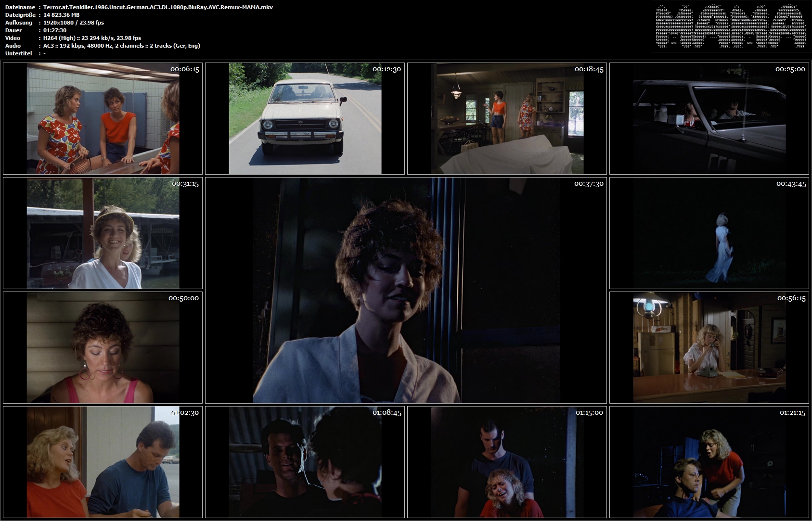Open the thumbnail at timestamp 00:50:00
The image size is (812, 521).
(x=103, y=347)
